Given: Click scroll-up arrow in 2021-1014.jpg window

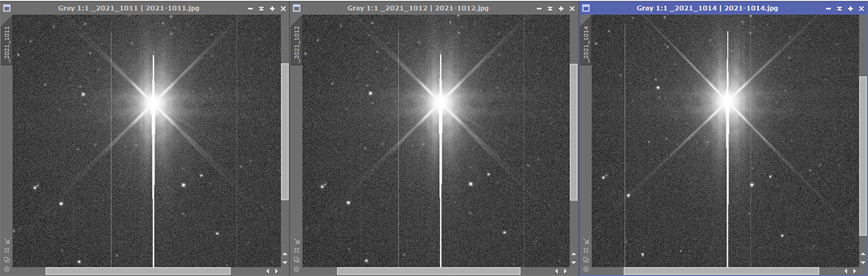Looking at the screenshot, I should tap(863, 254).
